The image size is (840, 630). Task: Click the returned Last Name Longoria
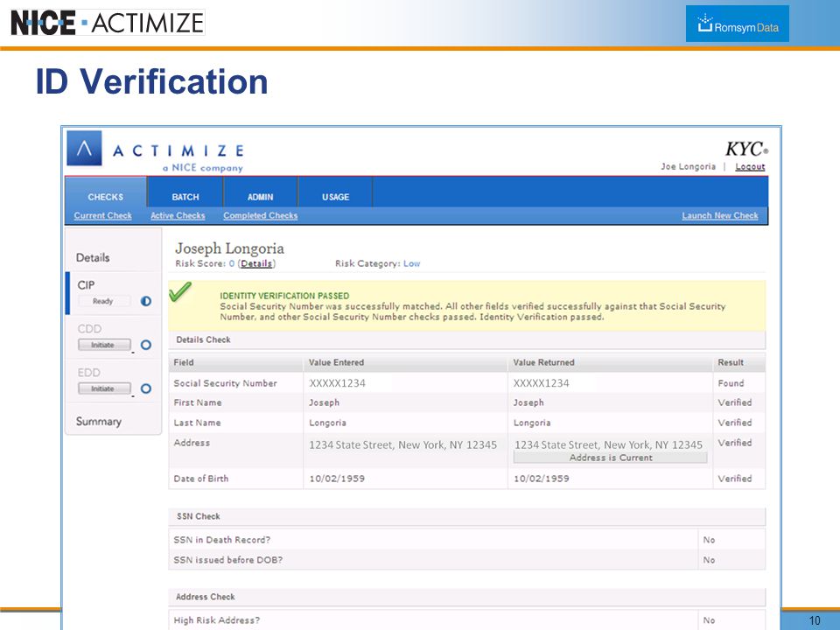pyautogui.click(x=532, y=423)
